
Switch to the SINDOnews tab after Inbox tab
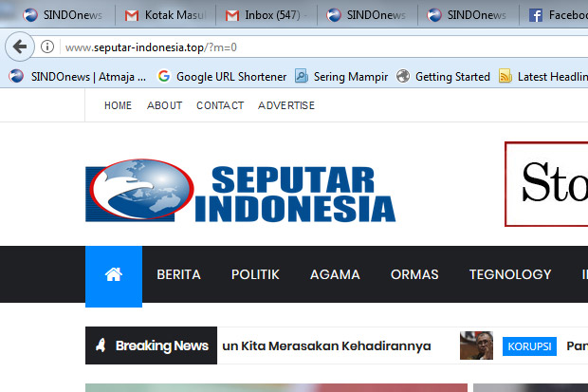click(x=367, y=15)
